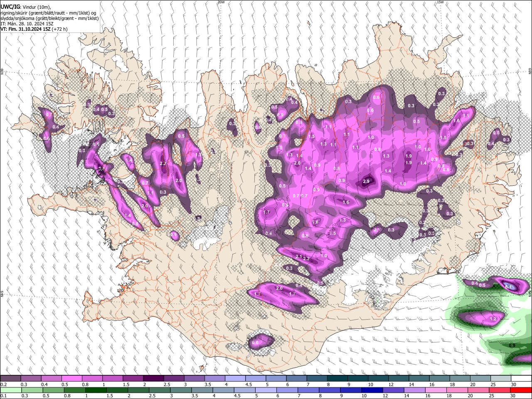532x399 pixels.
Task: Select the lavender snow swatch between 4 and 4.5
Action: coord(235,379)
